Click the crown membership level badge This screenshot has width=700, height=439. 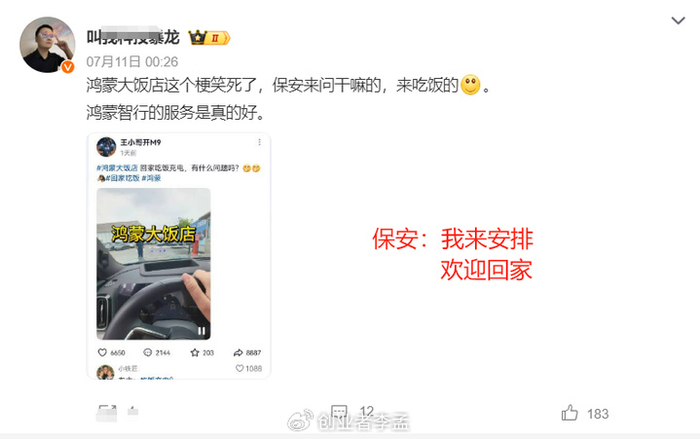209,38
